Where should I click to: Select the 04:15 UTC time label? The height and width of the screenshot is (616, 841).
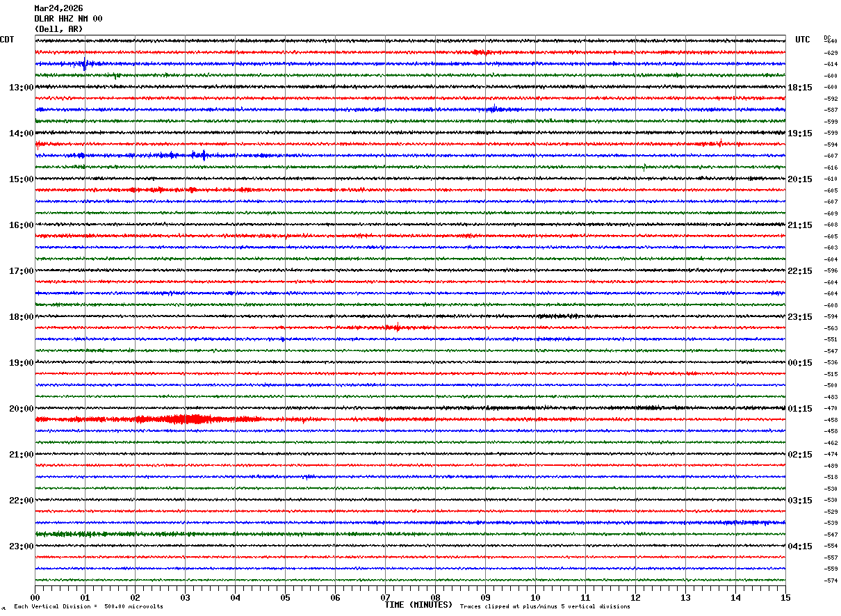point(800,546)
